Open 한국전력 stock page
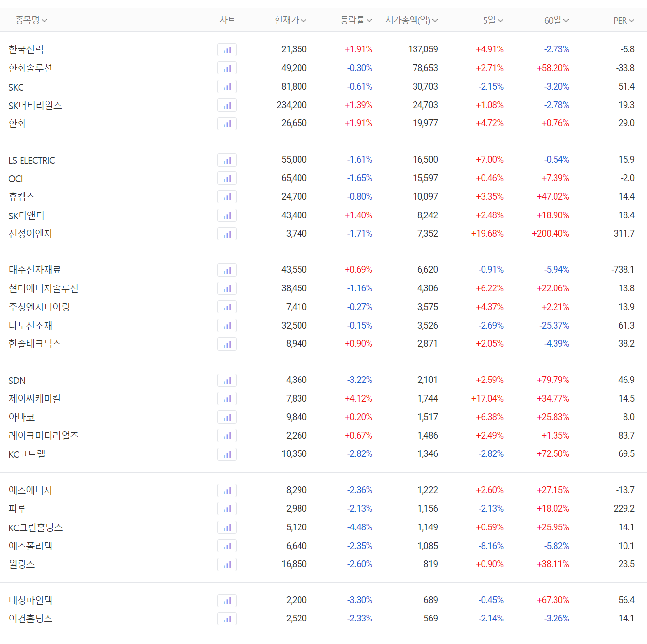This screenshot has height=644, width=647. 26,49
